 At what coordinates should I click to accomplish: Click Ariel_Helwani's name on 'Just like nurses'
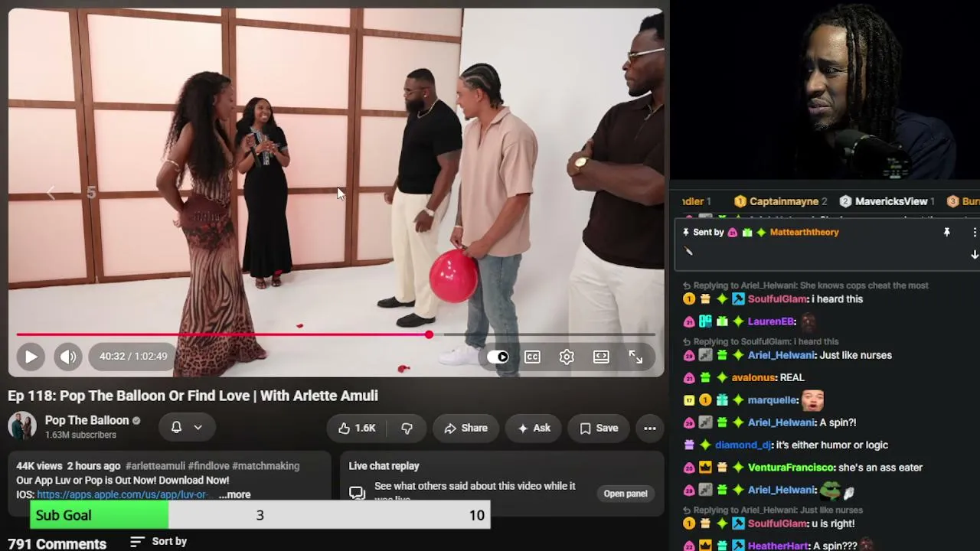tap(782, 355)
